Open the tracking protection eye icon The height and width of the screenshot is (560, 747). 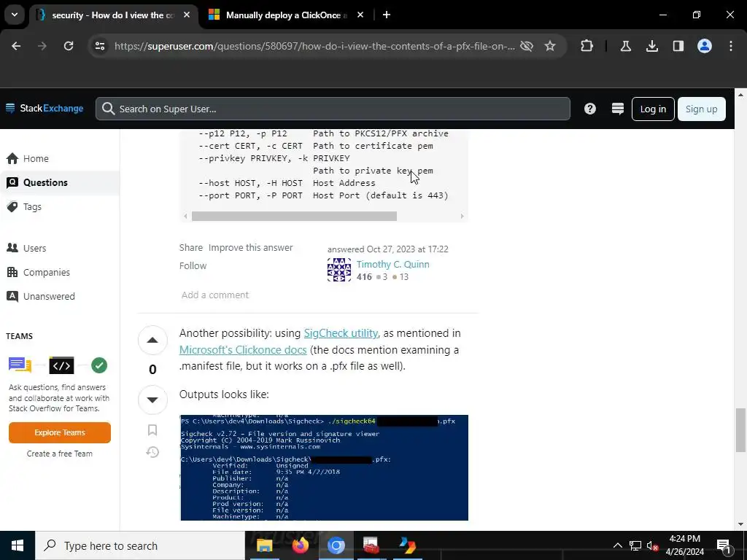(x=527, y=46)
